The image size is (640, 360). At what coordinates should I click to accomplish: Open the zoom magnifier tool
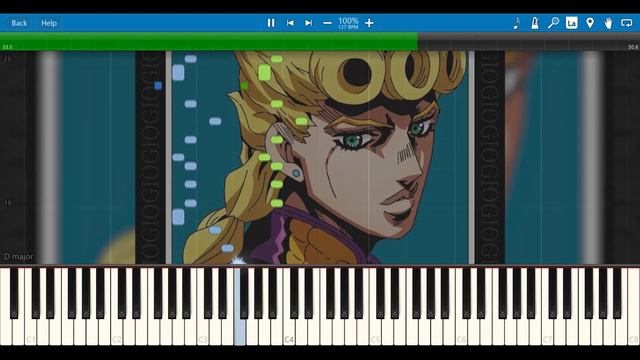pos(553,23)
